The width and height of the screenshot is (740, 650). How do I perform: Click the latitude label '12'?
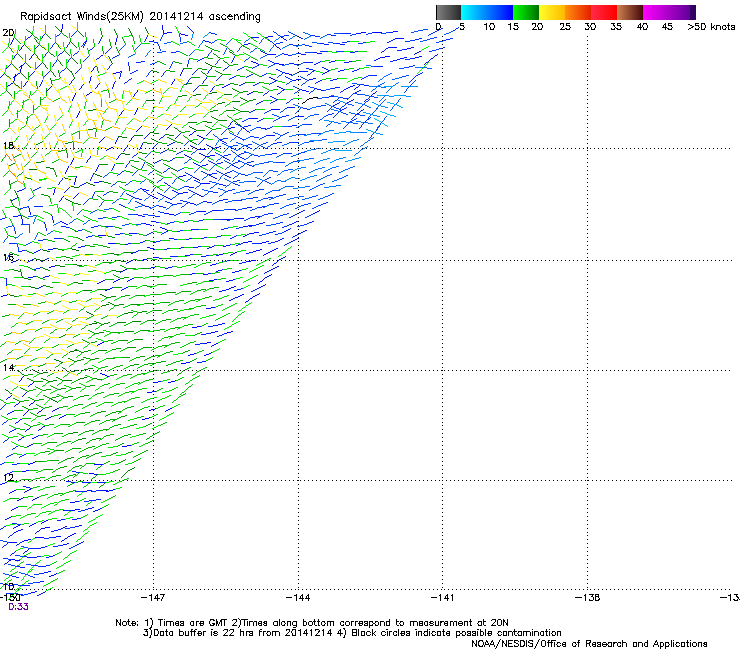pos(8,477)
